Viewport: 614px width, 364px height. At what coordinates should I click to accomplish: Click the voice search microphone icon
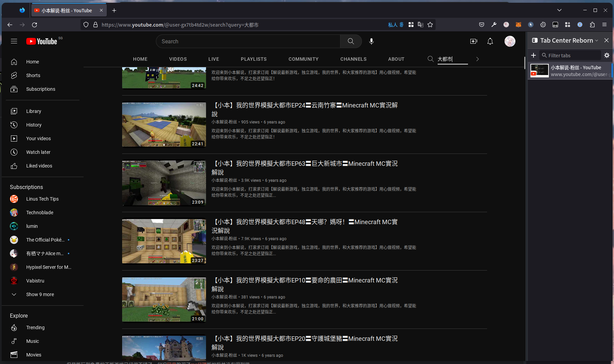(371, 41)
